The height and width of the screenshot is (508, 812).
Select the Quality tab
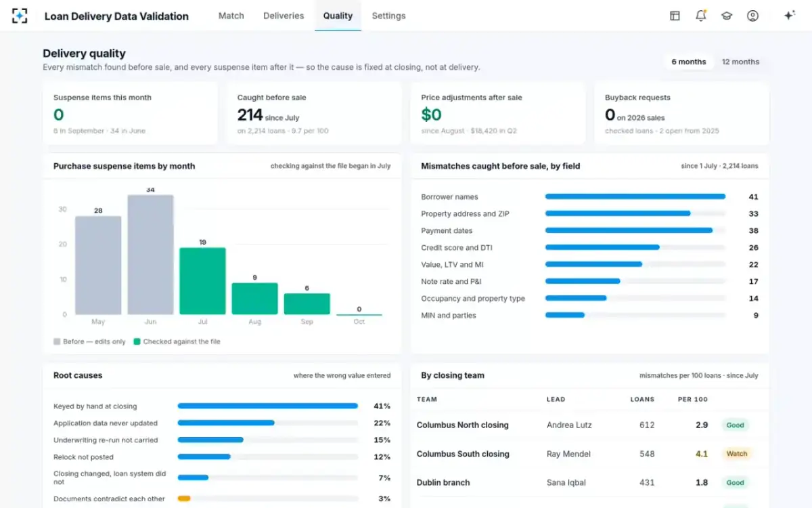(x=338, y=16)
